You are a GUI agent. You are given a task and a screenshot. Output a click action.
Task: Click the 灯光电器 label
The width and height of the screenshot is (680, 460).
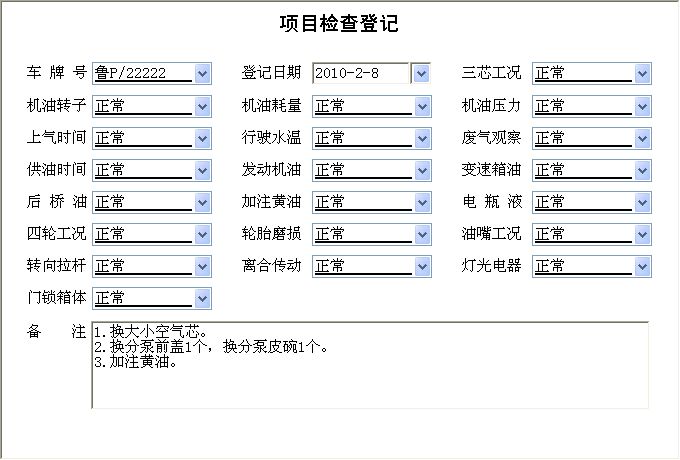pyautogui.click(x=491, y=266)
